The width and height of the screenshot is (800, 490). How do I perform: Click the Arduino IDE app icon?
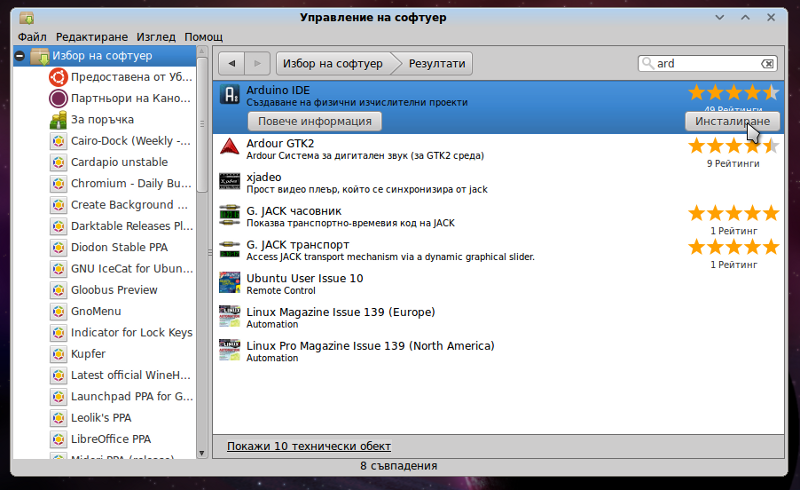230,94
